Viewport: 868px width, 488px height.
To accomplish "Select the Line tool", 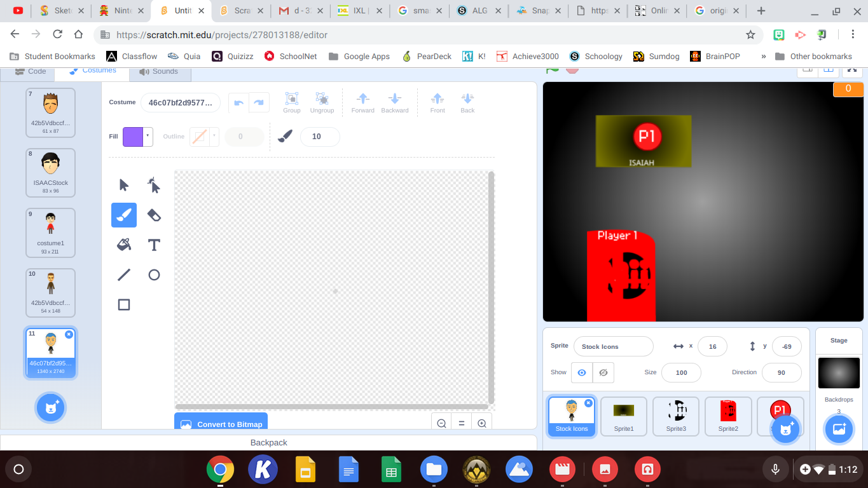I will (x=124, y=274).
